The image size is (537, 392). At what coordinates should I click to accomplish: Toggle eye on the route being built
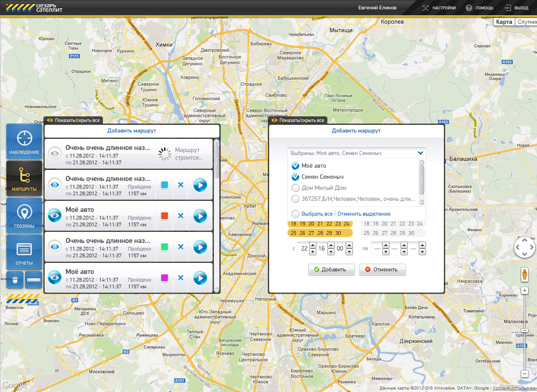click(x=54, y=154)
